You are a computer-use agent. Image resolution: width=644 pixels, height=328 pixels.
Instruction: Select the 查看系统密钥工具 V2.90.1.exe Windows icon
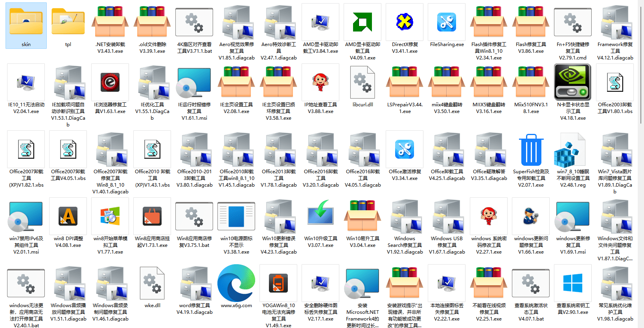tap(573, 283)
